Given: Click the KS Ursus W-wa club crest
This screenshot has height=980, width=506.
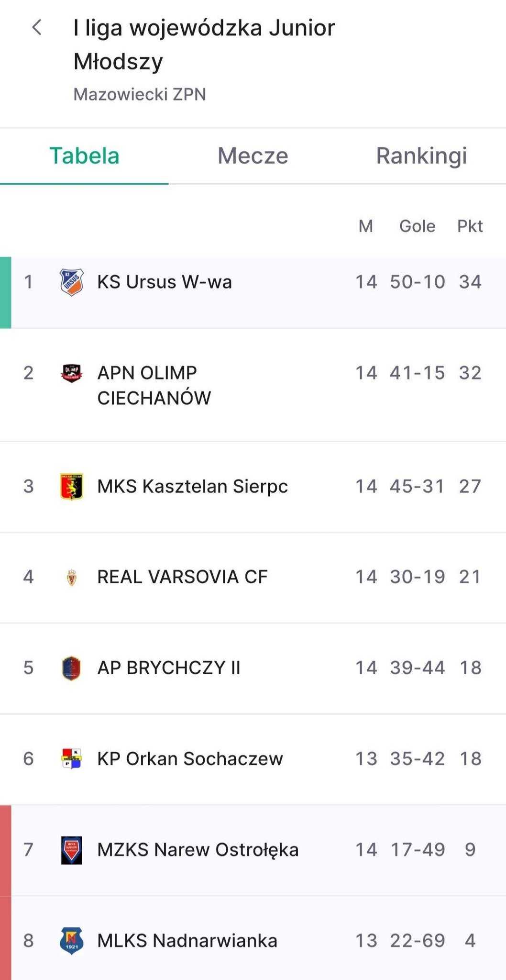Looking at the screenshot, I should (x=72, y=282).
